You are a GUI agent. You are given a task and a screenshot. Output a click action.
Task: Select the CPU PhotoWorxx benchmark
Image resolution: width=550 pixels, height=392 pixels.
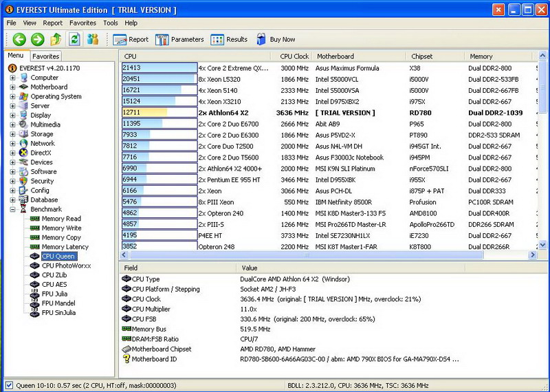pyautogui.click(x=65, y=265)
